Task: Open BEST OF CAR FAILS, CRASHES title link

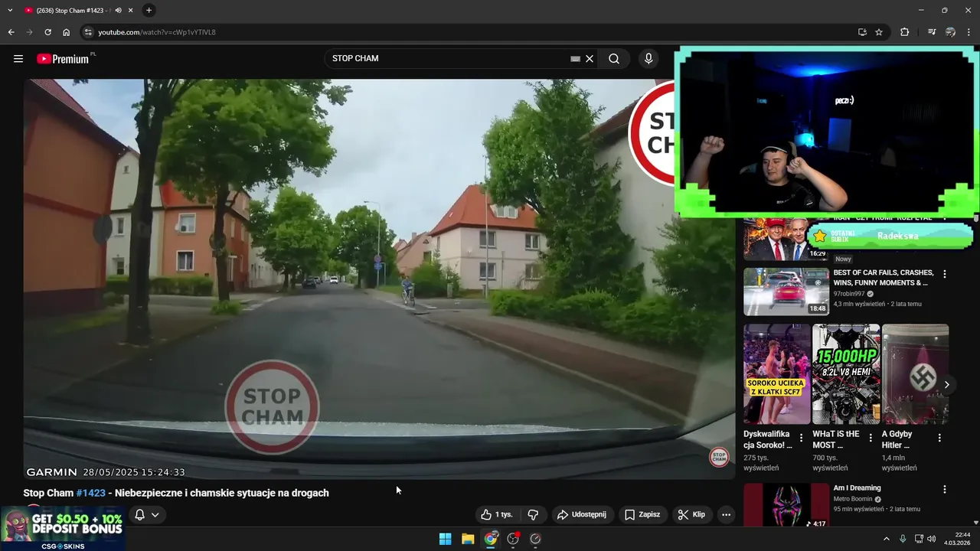Action: pos(884,277)
